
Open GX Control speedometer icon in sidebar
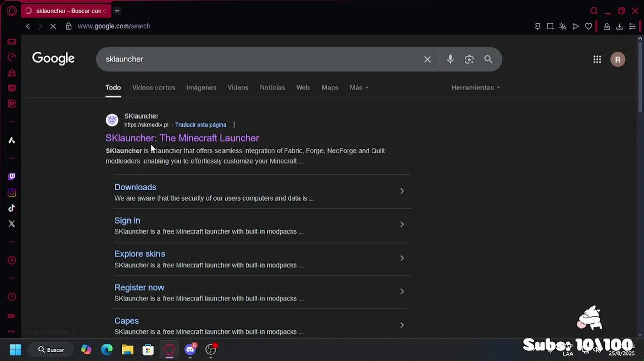[12, 57]
